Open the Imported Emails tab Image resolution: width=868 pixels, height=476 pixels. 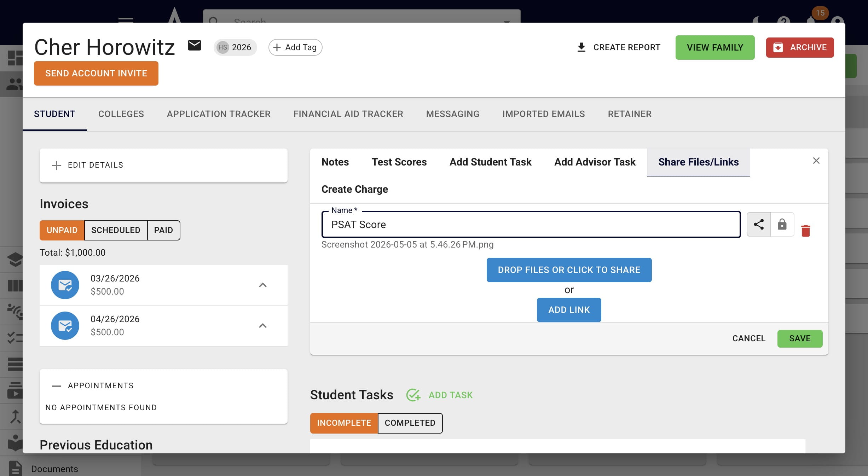[543, 114]
